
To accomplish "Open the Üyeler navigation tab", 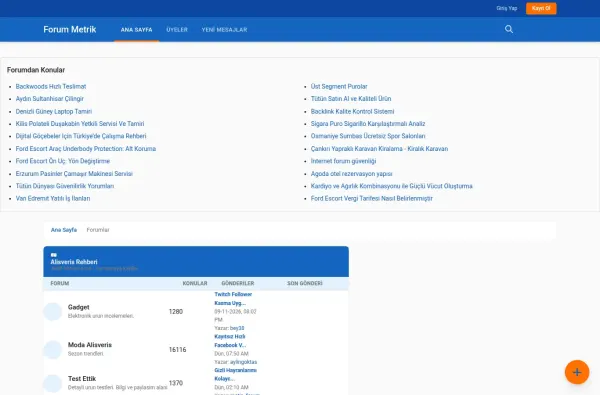I will tap(177, 29).
